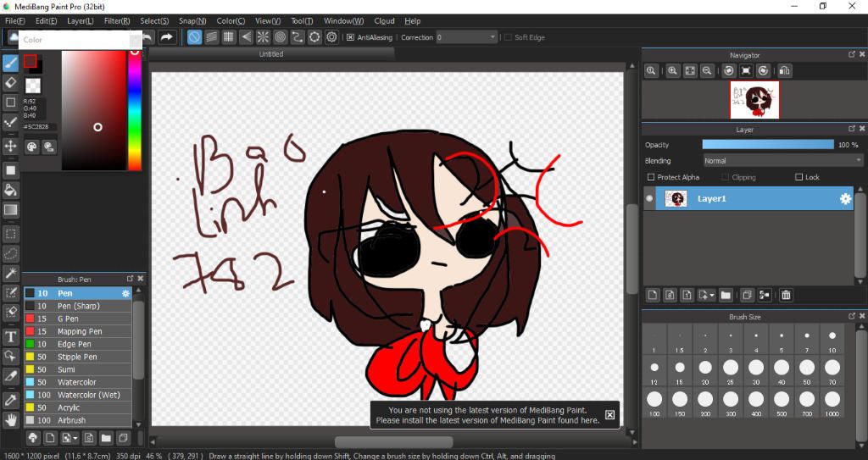The image size is (868, 460).
Task: Select the Move tool
Action: point(10,147)
